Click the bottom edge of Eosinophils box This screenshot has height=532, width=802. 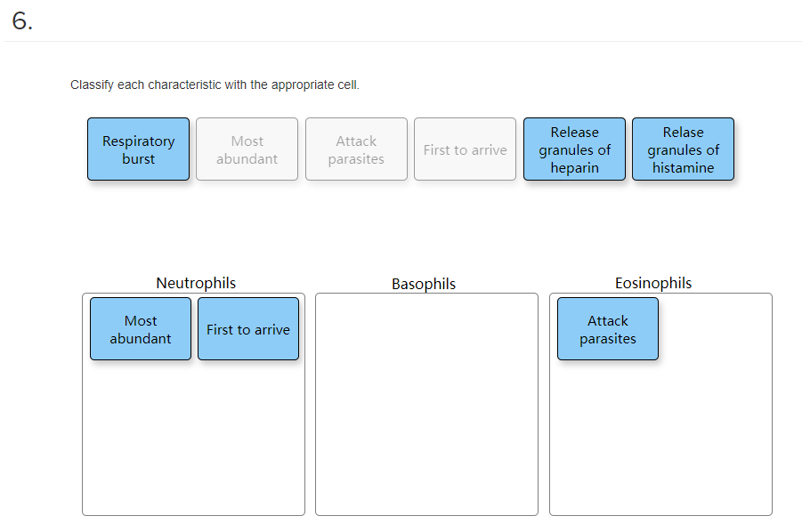click(x=660, y=512)
